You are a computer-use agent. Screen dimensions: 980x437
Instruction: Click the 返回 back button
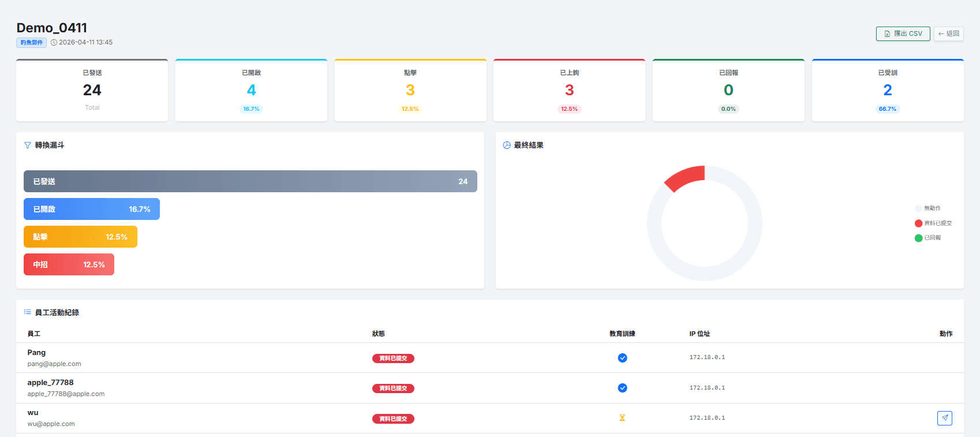[949, 33]
